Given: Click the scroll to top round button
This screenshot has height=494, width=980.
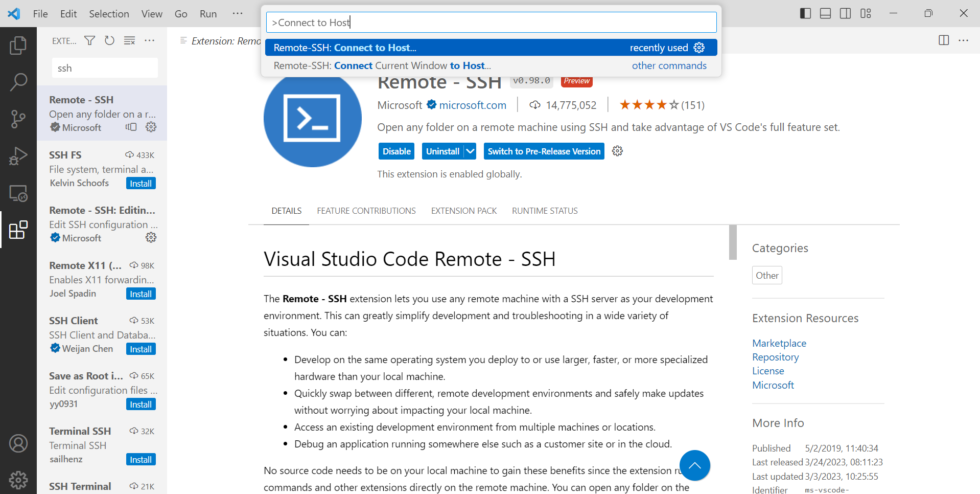Looking at the screenshot, I should [x=694, y=465].
